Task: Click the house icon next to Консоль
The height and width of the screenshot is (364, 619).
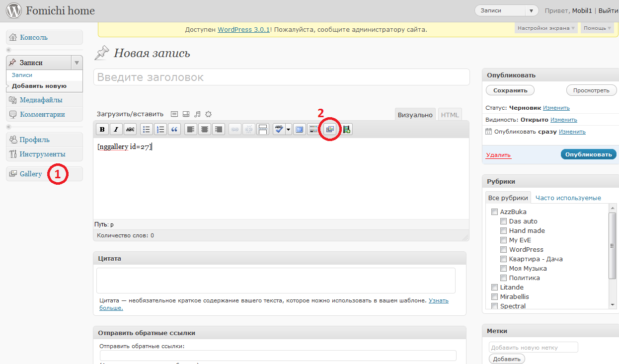Action: 13,37
